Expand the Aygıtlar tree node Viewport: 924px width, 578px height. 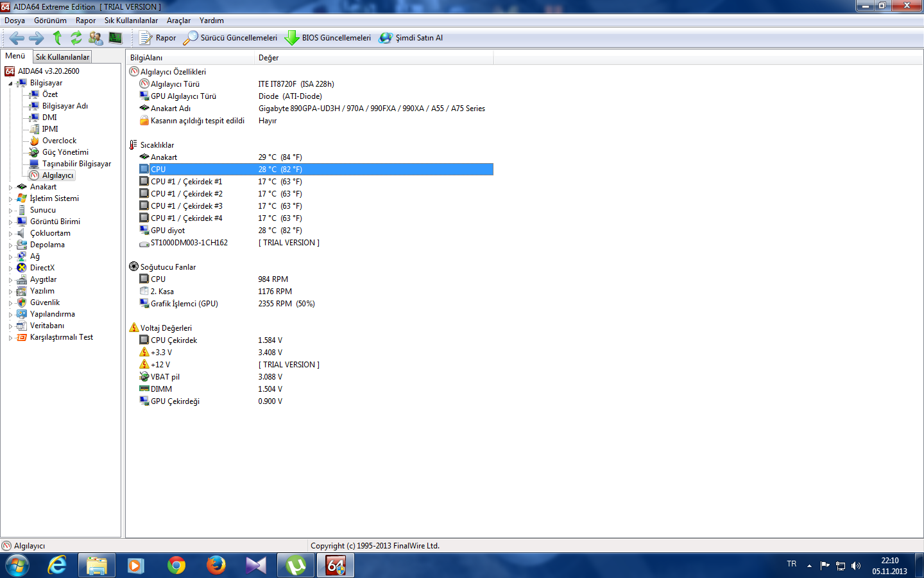click(x=10, y=280)
